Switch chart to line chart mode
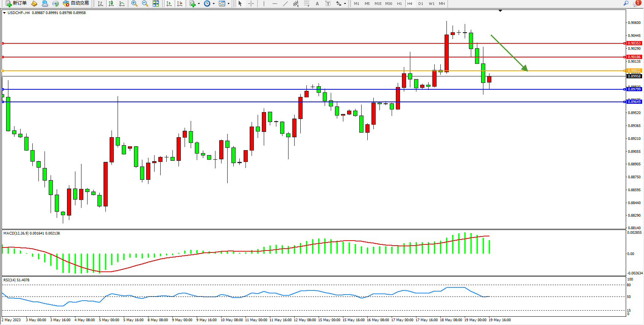 point(122,3)
